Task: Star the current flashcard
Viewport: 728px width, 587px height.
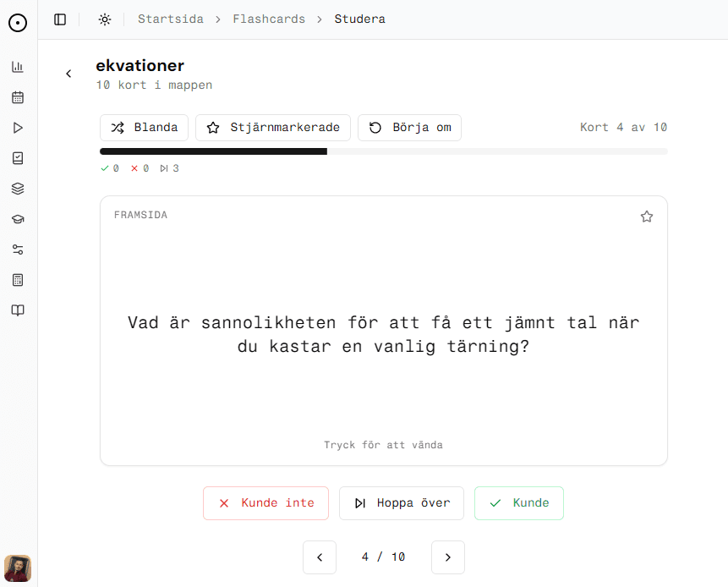Action: (647, 217)
